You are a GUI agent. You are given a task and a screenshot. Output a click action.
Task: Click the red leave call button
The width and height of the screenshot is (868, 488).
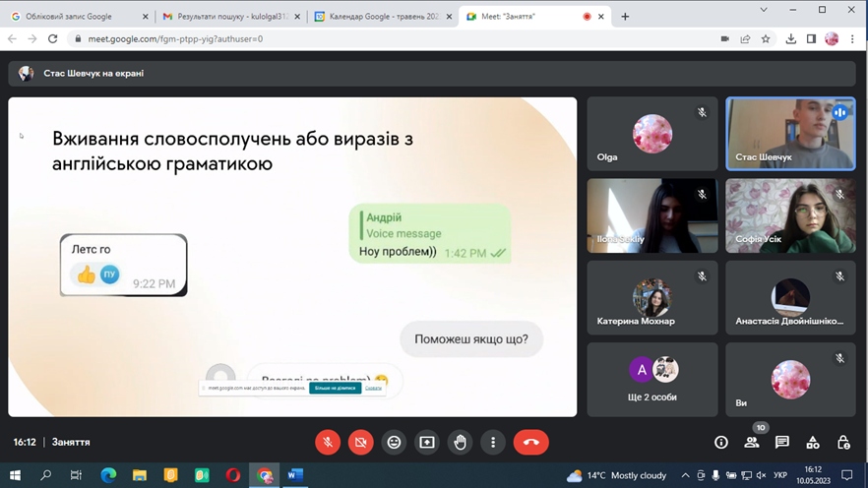[x=531, y=443]
